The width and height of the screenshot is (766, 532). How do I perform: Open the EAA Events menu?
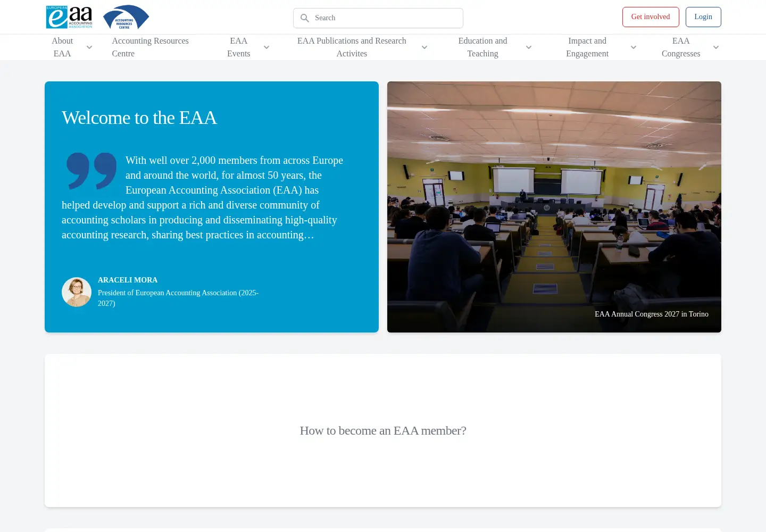(239, 47)
